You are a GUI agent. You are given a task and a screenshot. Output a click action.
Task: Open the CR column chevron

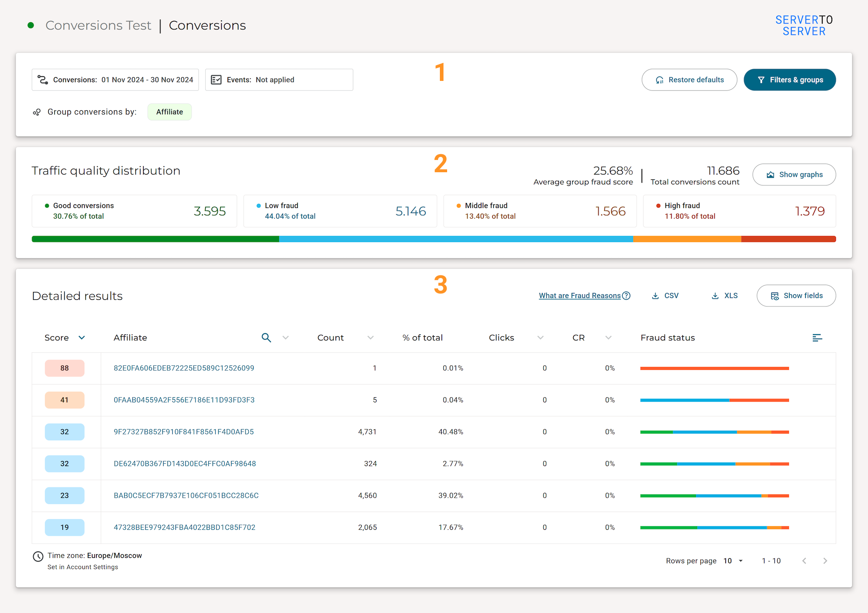(x=609, y=338)
